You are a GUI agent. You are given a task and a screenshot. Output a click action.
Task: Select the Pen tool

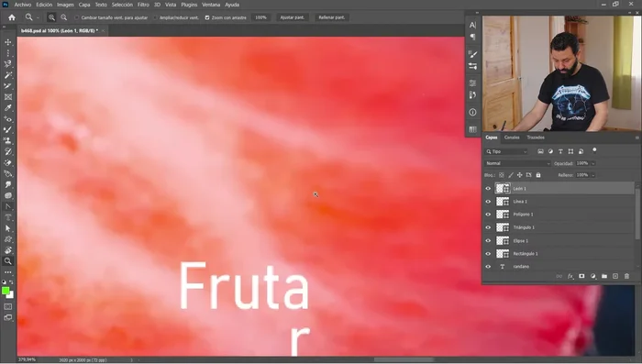[7, 206]
